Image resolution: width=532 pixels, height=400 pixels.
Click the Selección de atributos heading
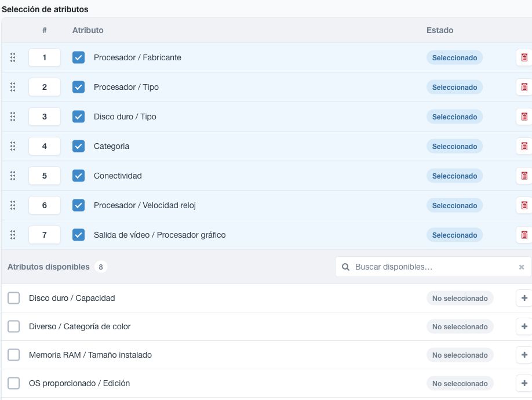[x=45, y=9]
